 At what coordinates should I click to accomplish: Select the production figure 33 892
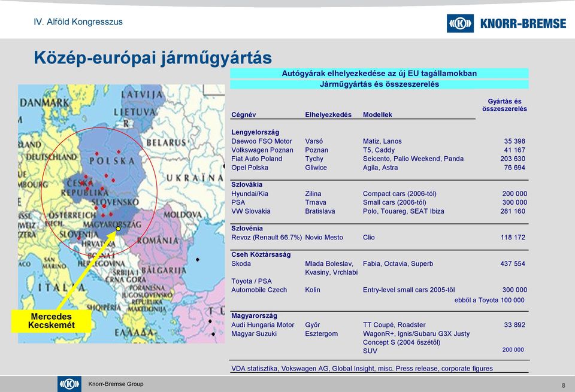[x=515, y=325]
